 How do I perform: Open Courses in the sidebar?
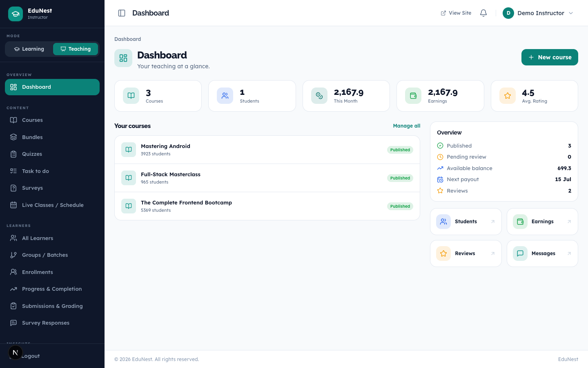52,120
